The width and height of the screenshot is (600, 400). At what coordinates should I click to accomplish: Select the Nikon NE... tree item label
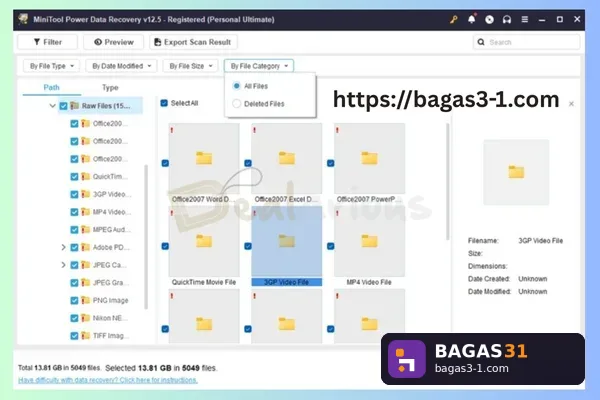coord(110,318)
